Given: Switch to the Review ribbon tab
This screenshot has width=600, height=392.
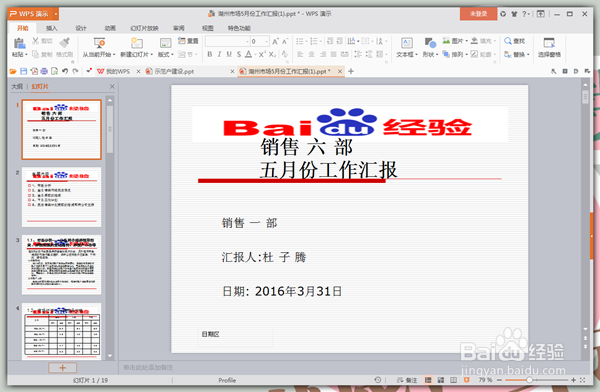Looking at the screenshot, I should pyautogui.click(x=179, y=28).
